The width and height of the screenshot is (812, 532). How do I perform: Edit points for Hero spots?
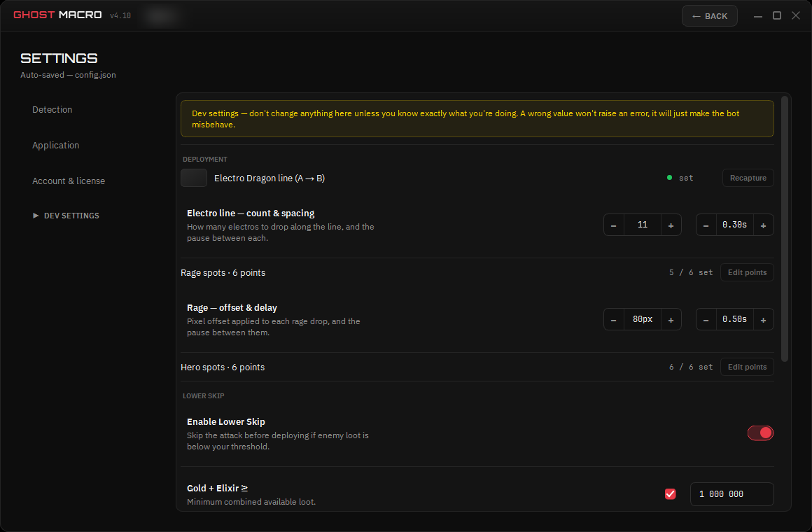coord(747,367)
